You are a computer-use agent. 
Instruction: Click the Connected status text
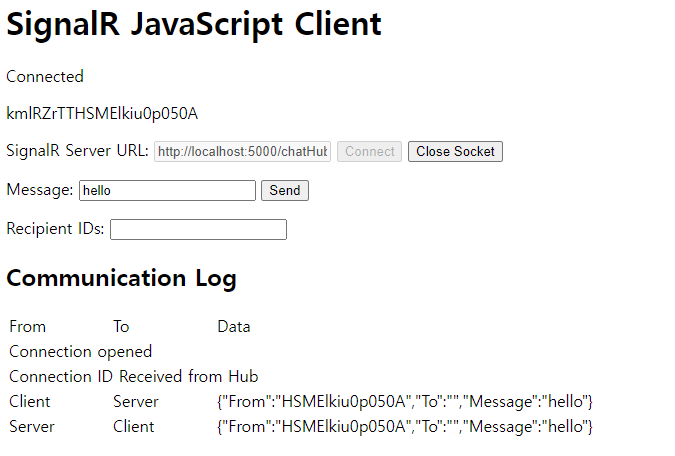45,77
